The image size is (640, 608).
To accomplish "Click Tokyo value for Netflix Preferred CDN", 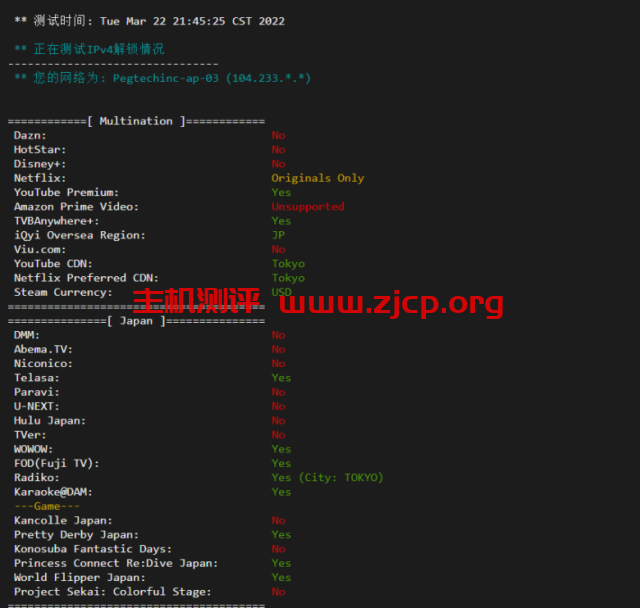I will click(x=289, y=278).
